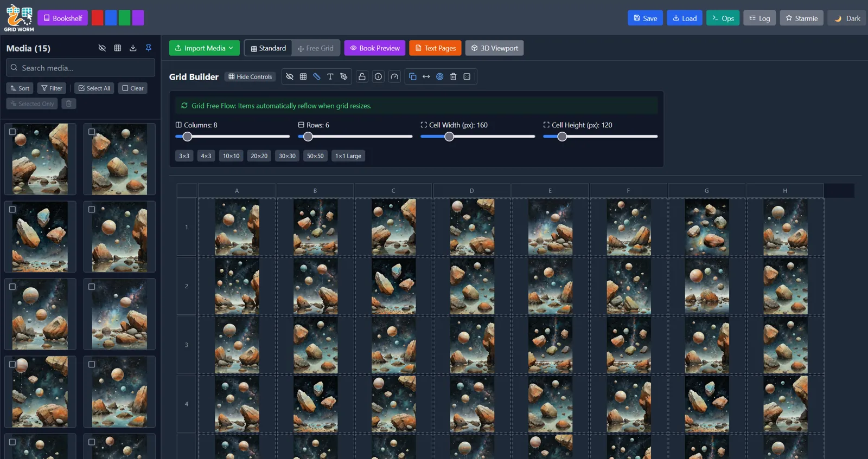Select the Text tool icon
Screen dimensions: 868x459
click(330, 76)
